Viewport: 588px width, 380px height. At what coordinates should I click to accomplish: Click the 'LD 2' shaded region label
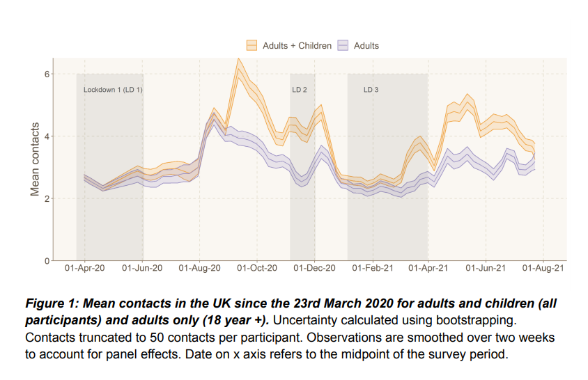click(x=299, y=90)
